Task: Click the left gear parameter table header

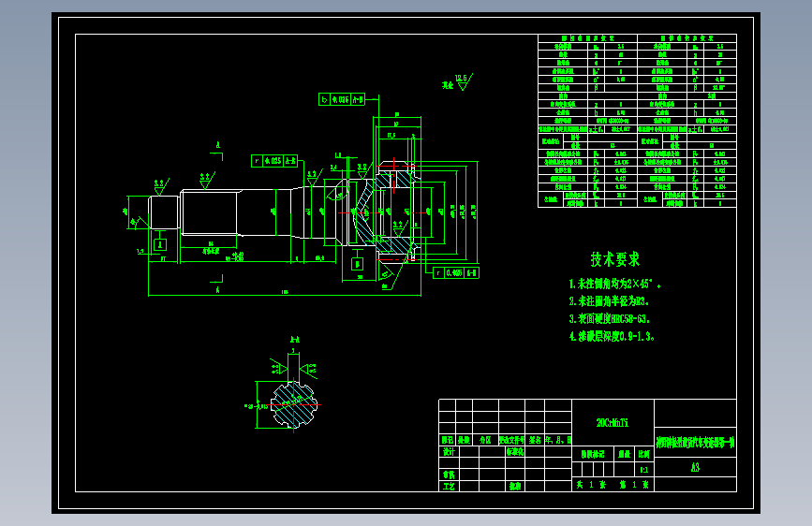Action: [x=587, y=38]
